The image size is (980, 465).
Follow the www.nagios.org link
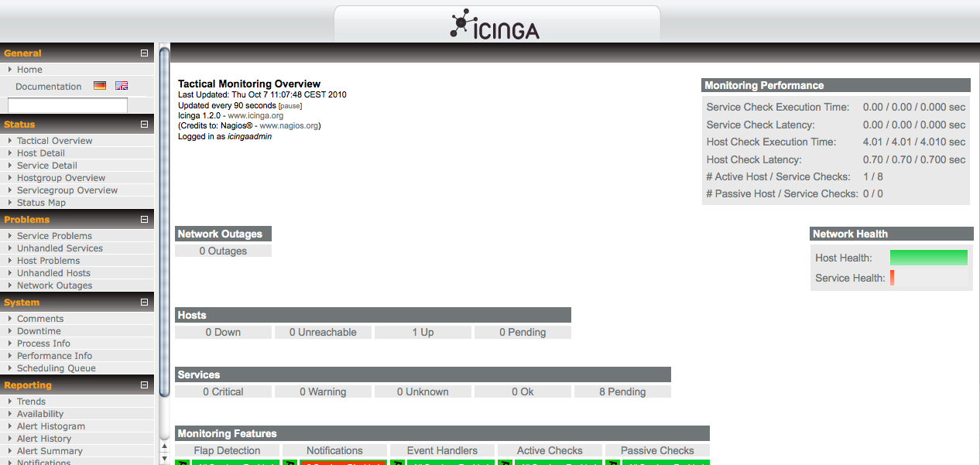(289, 125)
